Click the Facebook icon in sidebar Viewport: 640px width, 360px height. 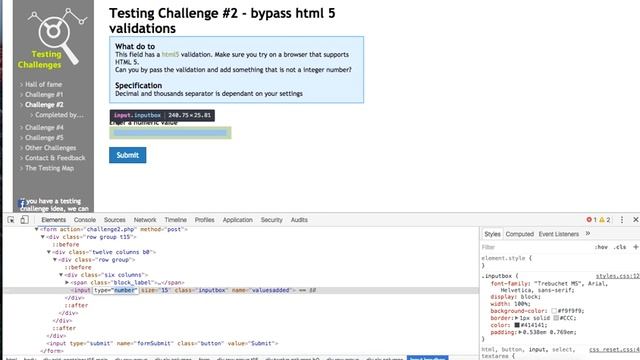22,203
